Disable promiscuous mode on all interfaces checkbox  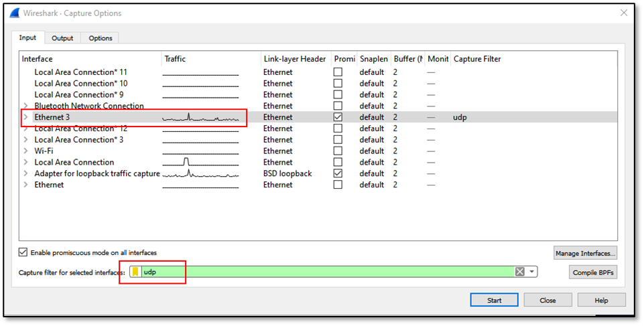pyautogui.click(x=23, y=252)
